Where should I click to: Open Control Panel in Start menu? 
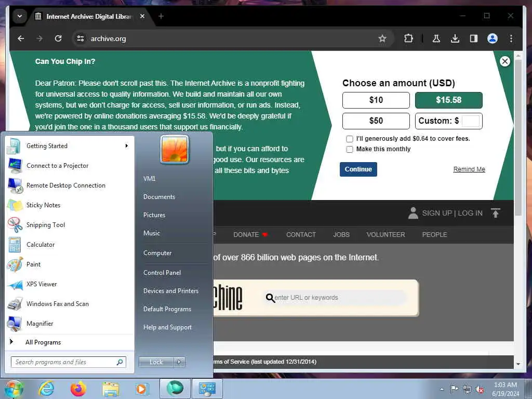pyautogui.click(x=162, y=273)
